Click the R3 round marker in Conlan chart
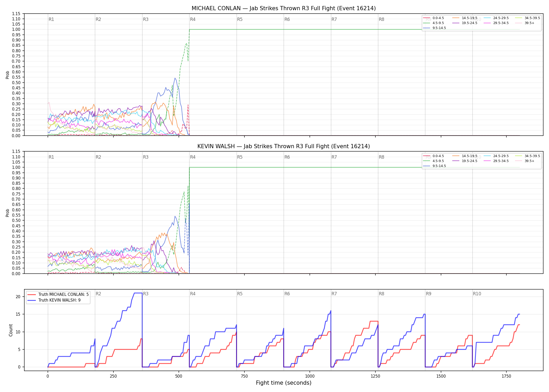549x392 pixels. [x=146, y=19]
